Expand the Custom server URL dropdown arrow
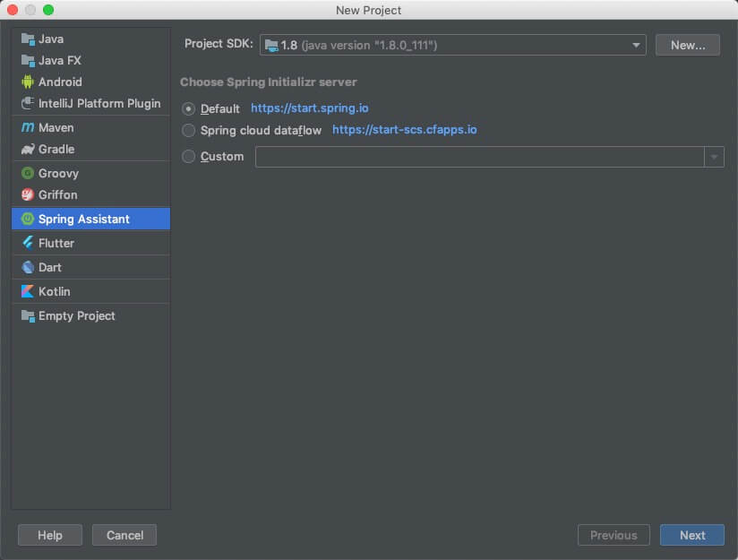The height and width of the screenshot is (560, 738). coord(714,157)
